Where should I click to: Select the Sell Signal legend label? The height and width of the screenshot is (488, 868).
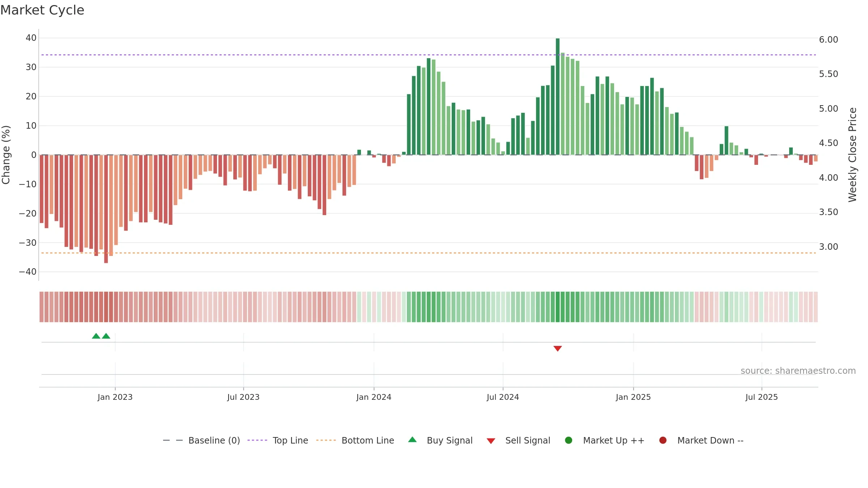point(528,441)
